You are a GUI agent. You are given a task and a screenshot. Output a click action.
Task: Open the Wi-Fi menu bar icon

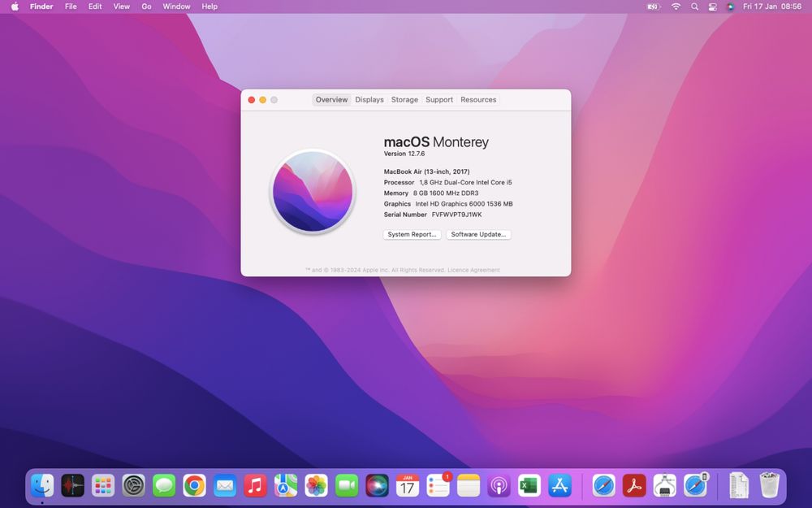[676, 7]
